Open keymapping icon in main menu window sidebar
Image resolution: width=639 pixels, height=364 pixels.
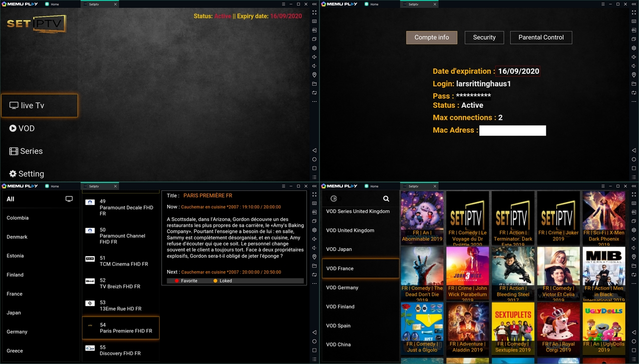[x=315, y=21]
